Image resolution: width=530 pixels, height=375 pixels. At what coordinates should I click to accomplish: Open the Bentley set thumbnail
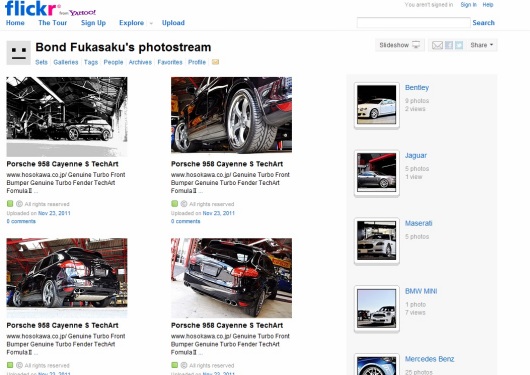click(377, 105)
